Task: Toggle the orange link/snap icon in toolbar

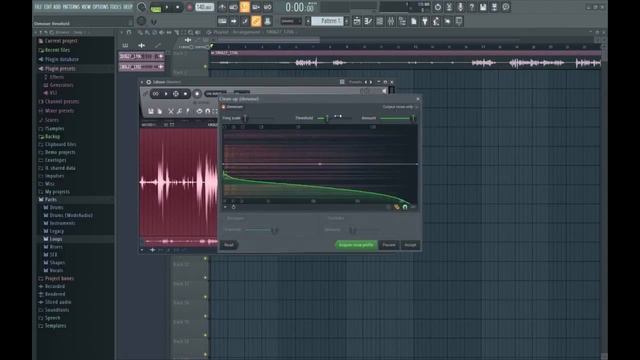Action: pos(256,21)
